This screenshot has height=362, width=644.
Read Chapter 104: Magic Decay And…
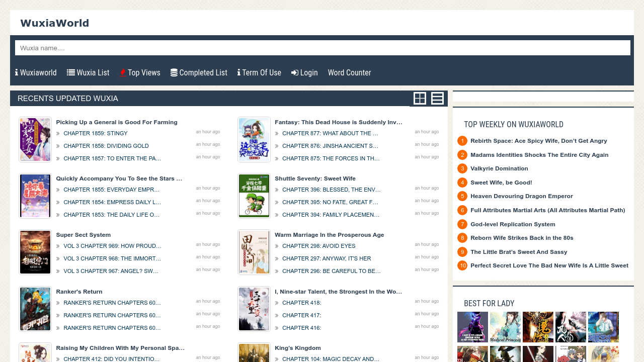(331, 359)
